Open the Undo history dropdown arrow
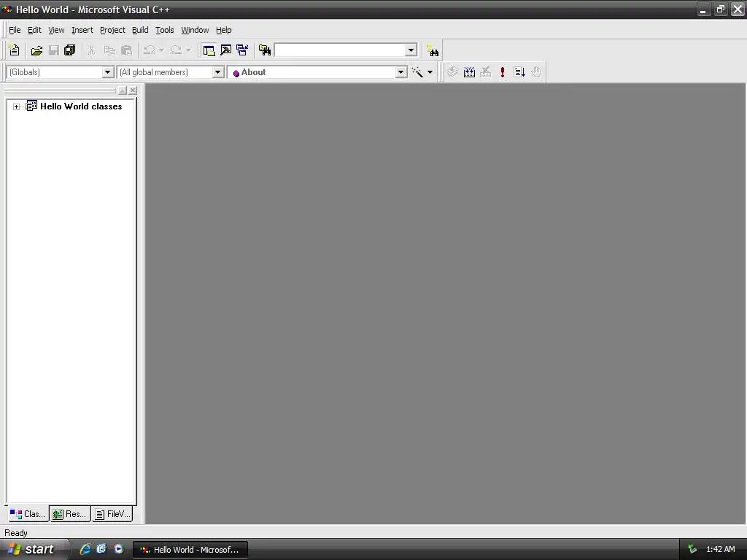 tap(161, 50)
